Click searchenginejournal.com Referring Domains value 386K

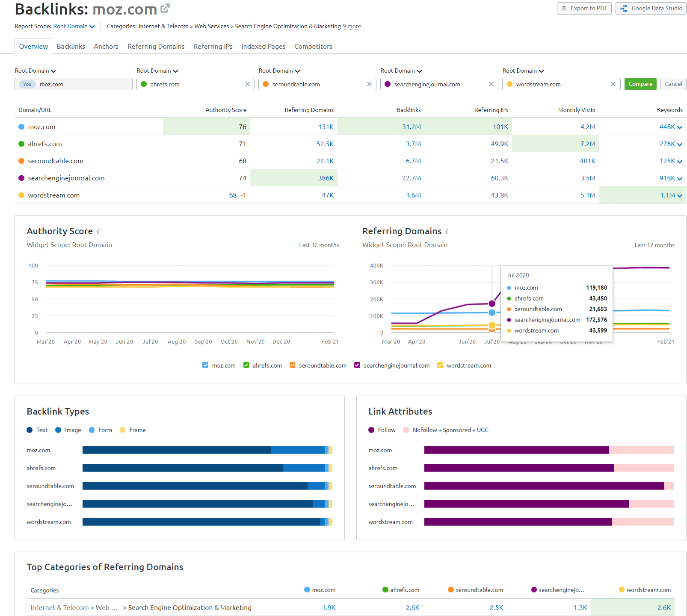click(x=326, y=178)
